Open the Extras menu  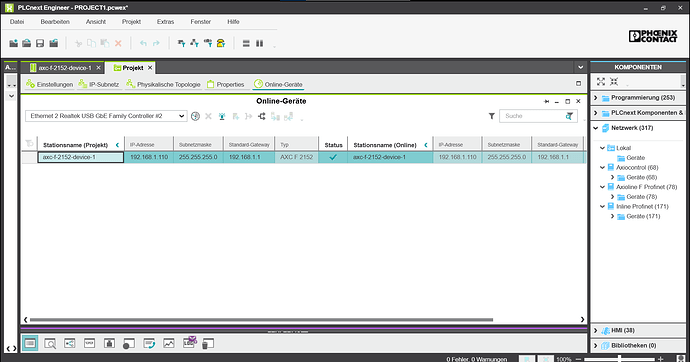[x=165, y=22]
